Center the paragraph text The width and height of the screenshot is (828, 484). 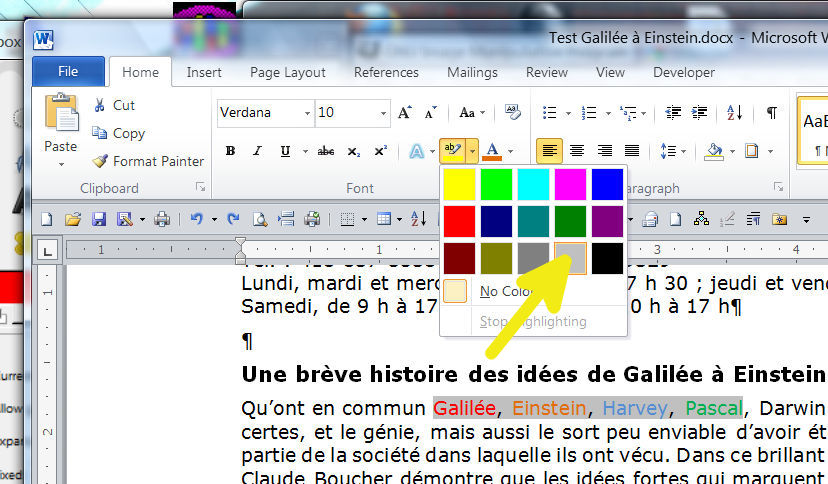click(x=577, y=151)
